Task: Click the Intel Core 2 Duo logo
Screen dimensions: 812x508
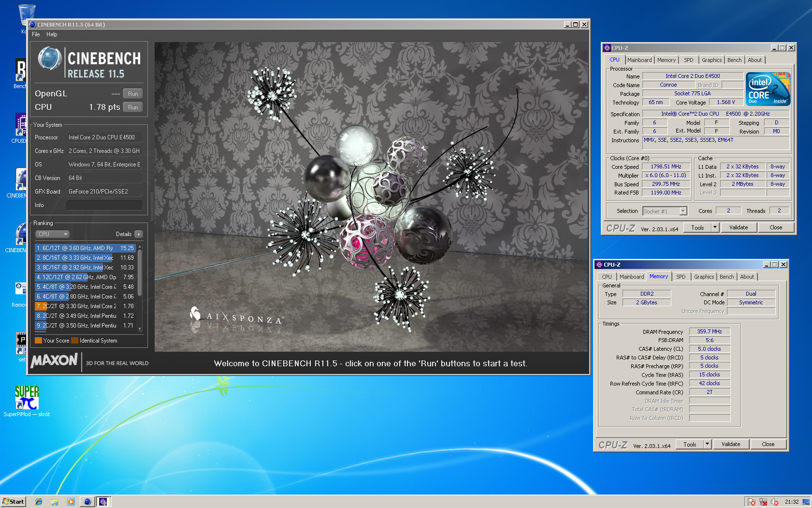Action: (768, 89)
